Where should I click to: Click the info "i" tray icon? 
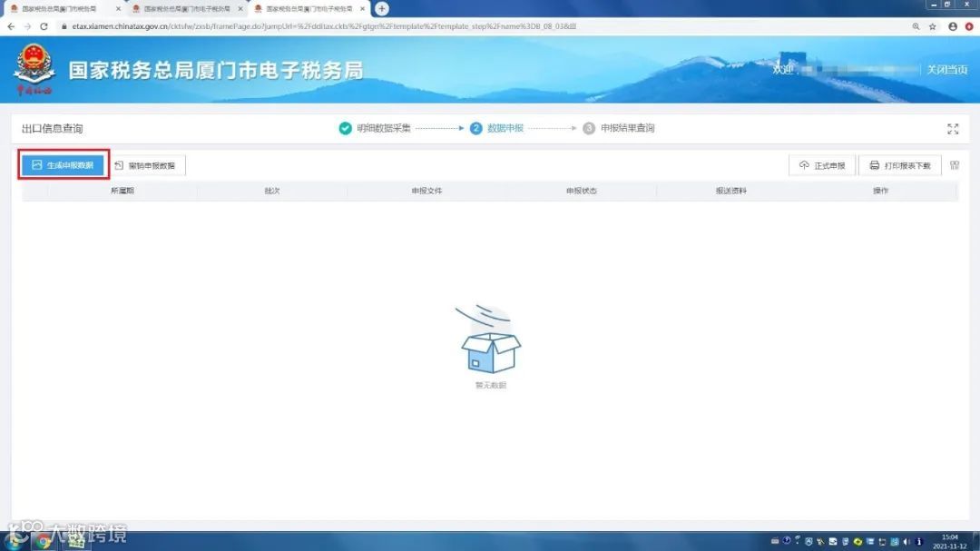tap(918, 542)
